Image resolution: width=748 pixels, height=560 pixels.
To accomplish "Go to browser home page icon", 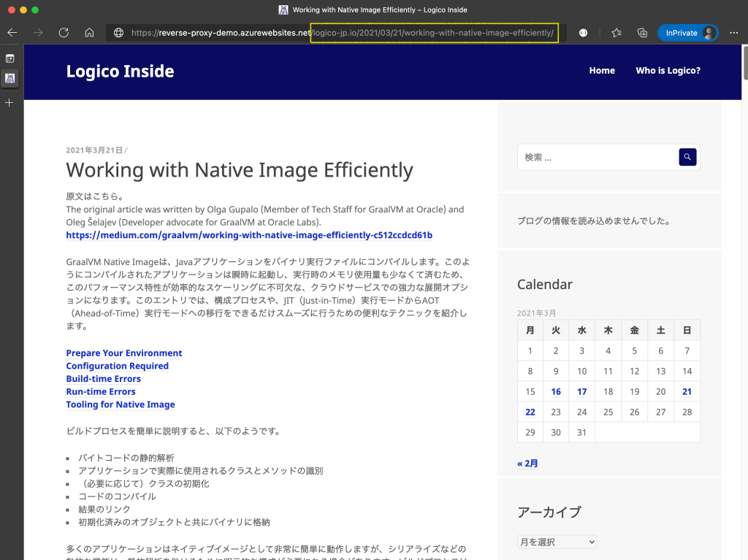I will (x=89, y=33).
